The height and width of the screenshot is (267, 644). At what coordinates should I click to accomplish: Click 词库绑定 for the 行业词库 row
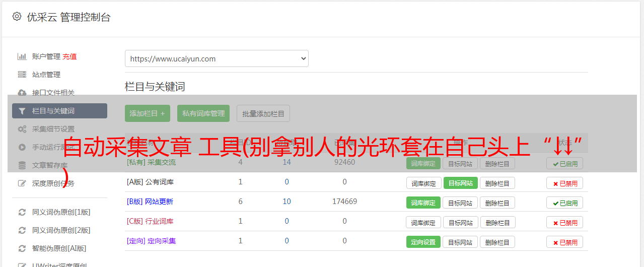423,222
